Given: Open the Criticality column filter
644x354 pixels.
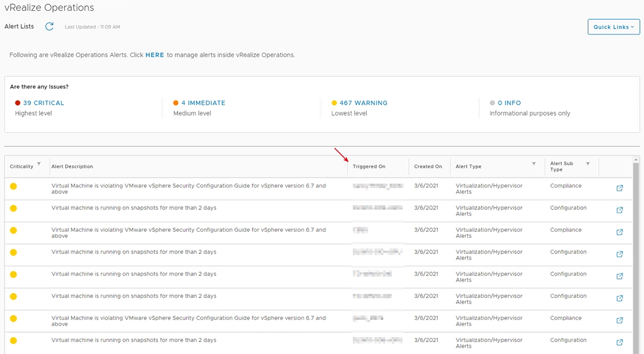Looking at the screenshot, I should coord(39,164).
